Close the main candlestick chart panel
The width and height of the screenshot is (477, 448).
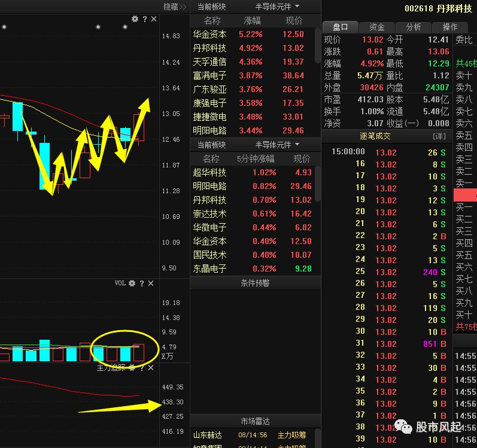coord(154,19)
